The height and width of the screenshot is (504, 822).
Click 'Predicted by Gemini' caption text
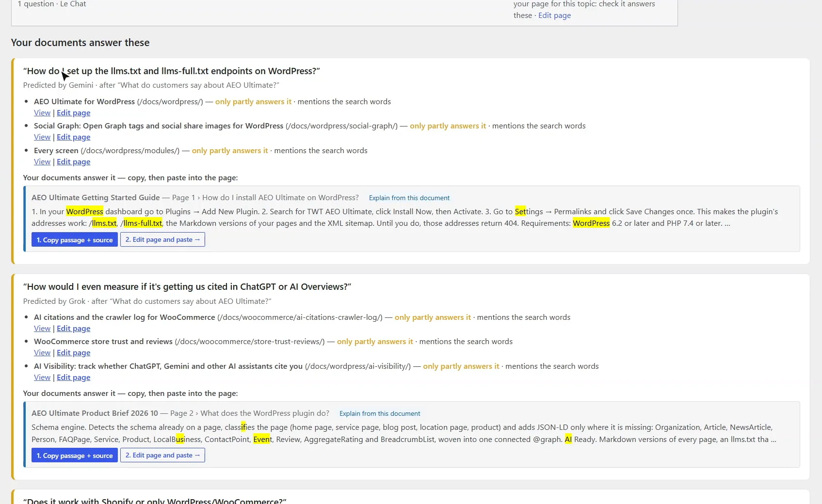tap(58, 85)
